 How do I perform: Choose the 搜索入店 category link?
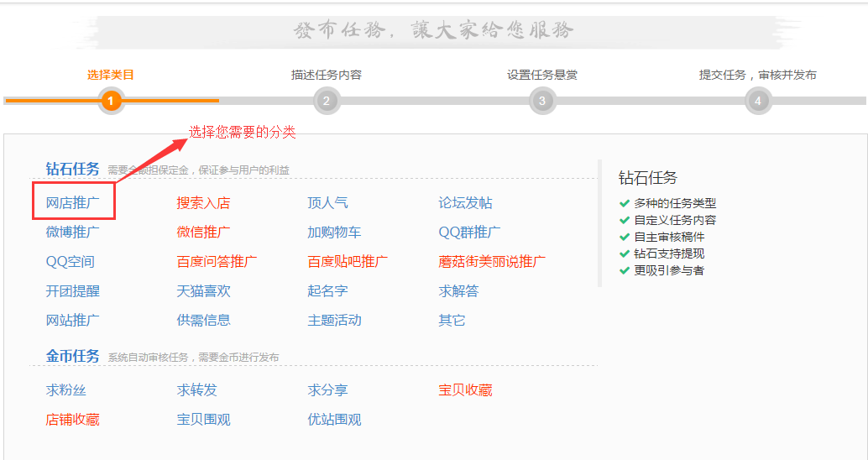[x=203, y=203]
